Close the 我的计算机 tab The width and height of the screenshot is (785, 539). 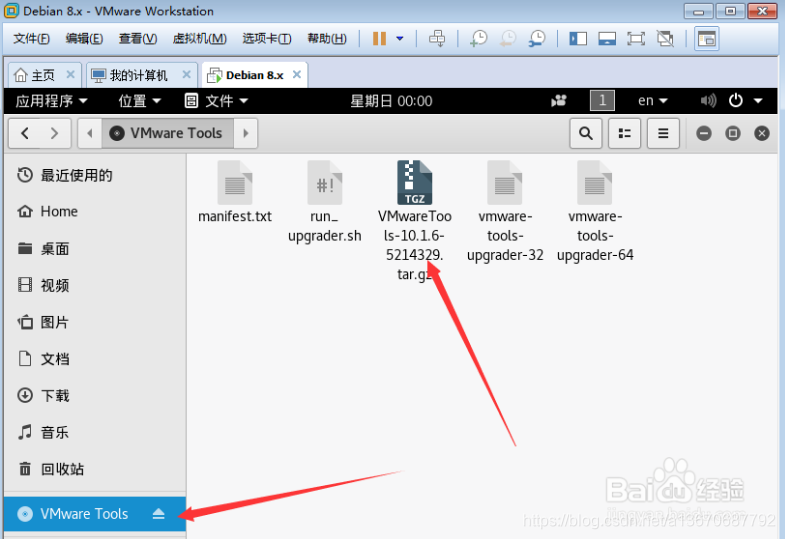coord(186,75)
